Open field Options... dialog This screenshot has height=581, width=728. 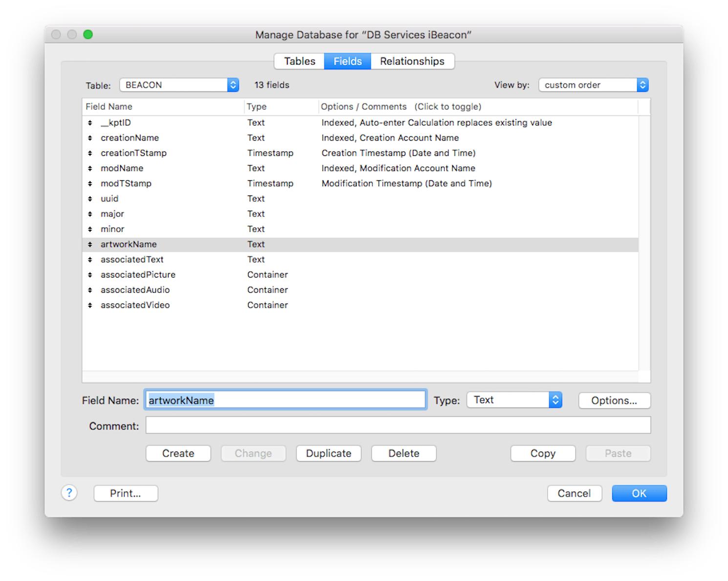coord(615,401)
